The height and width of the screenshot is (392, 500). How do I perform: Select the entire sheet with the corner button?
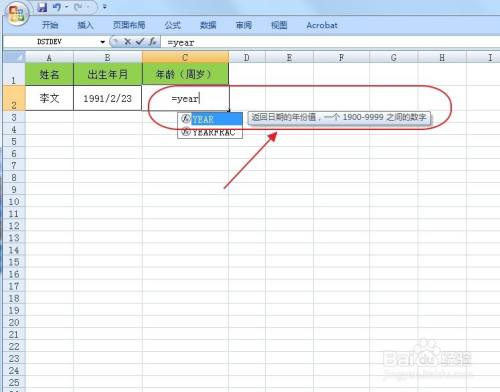coord(14,57)
